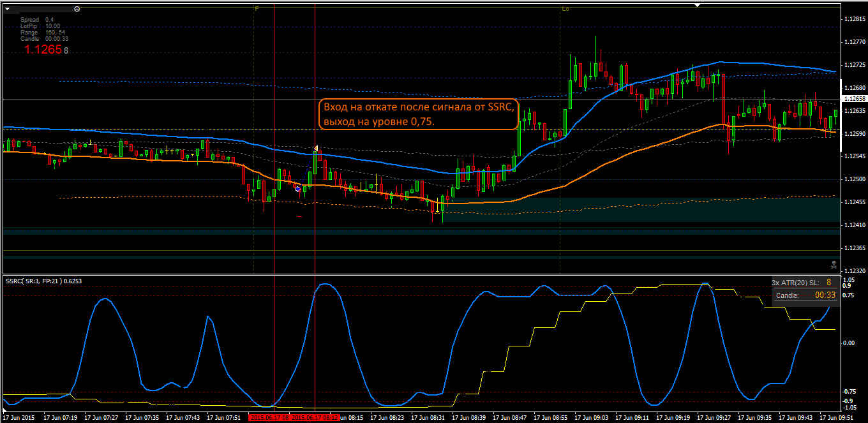Click the olive "F" session marker label
Viewport: 868px width, 423px height.
(257, 9)
